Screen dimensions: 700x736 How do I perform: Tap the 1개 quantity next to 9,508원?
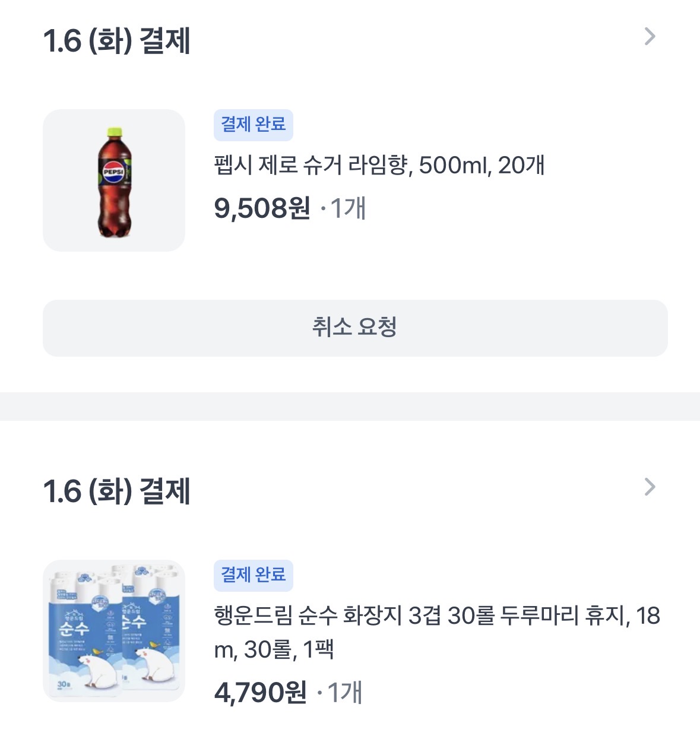[347, 208]
